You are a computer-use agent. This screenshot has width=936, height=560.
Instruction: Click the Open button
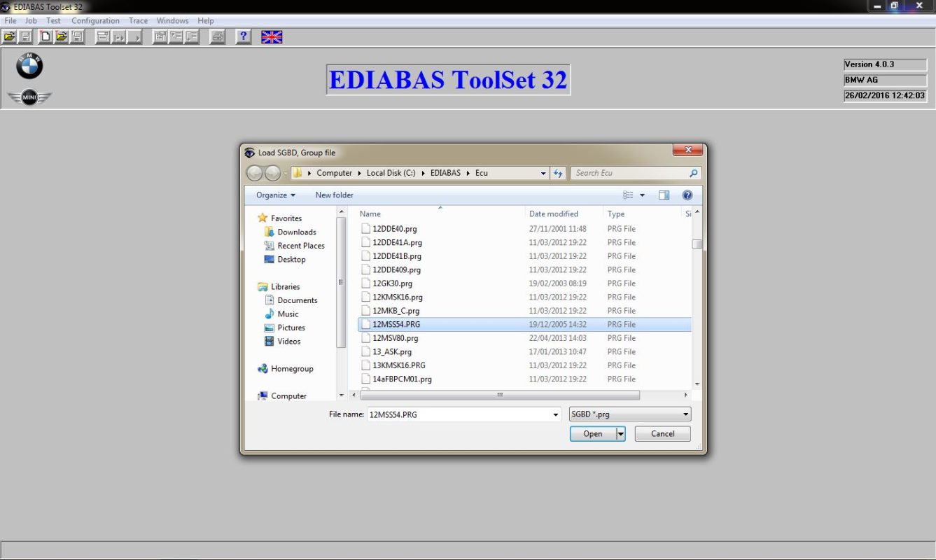592,434
